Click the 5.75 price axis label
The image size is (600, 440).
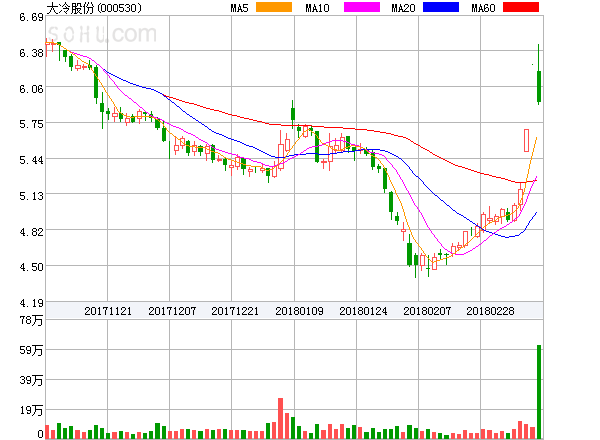pyautogui.click(x=31, y=124)
